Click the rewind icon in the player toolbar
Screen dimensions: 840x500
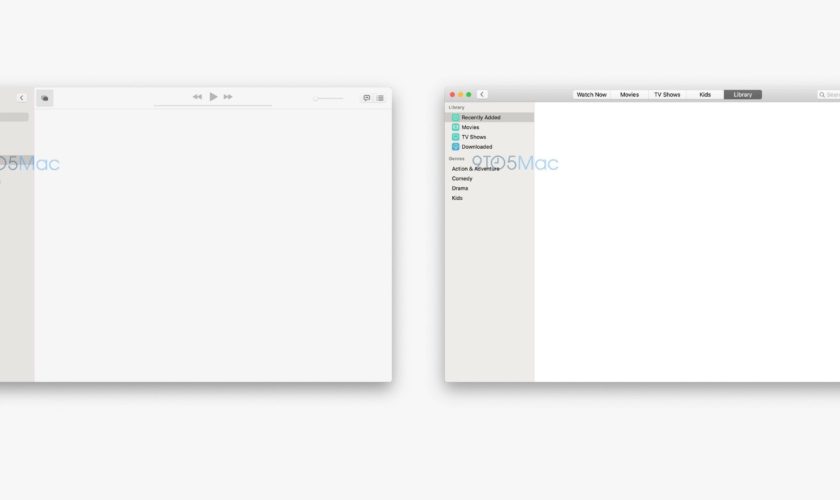pyautogui.click(x=197, y=97)
